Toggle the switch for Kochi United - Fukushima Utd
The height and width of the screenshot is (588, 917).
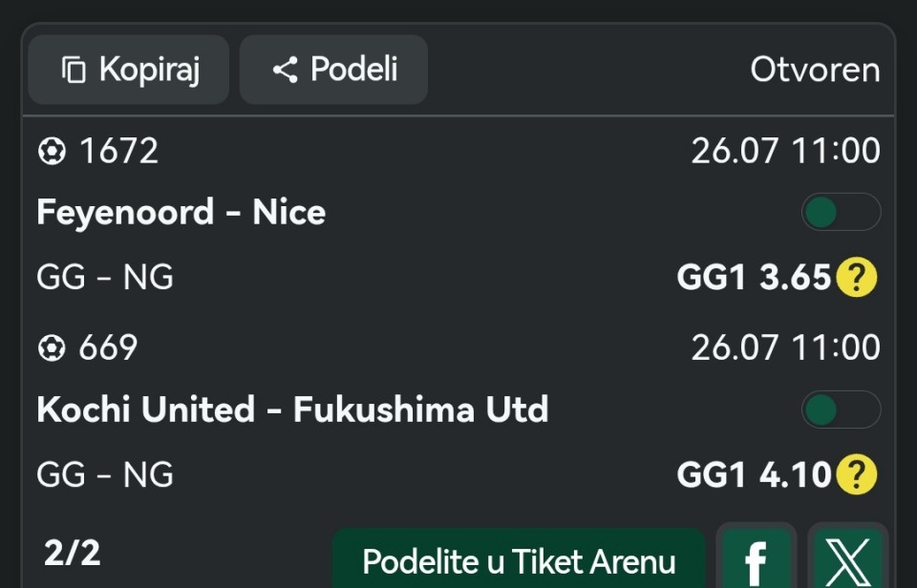point(841,409)
